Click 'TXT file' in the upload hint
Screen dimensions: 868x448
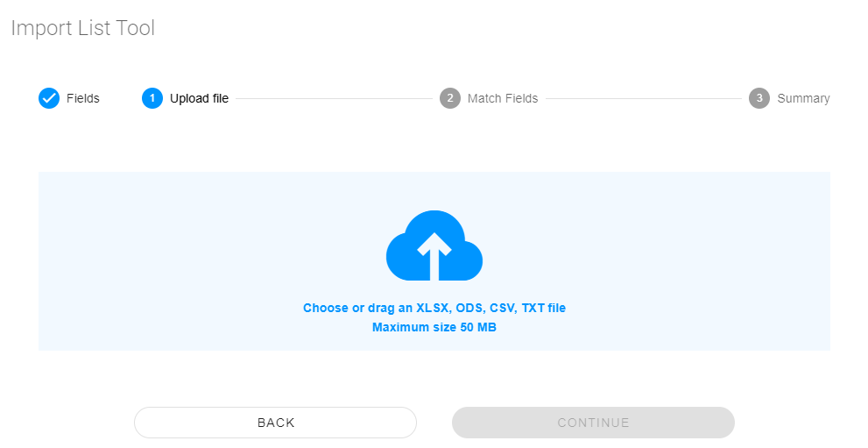coord(544,309)
